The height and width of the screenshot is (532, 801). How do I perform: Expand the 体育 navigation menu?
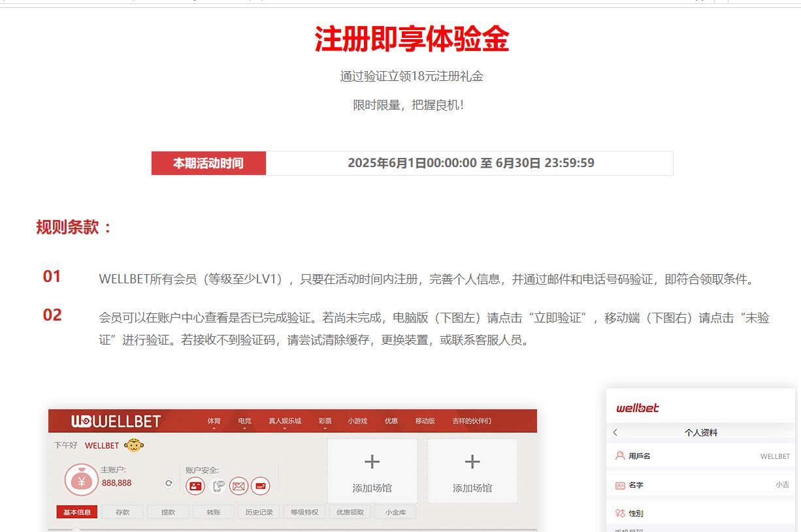coord(214,422)
